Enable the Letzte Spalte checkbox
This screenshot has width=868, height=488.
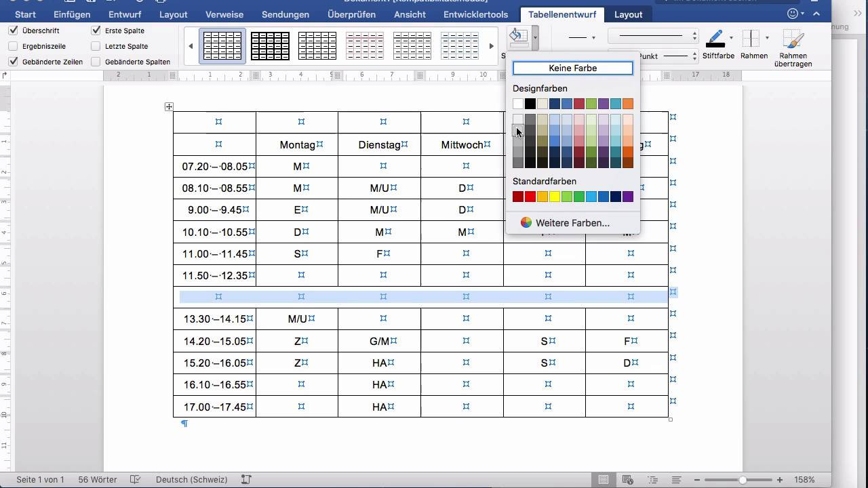(x=96, y=46)
